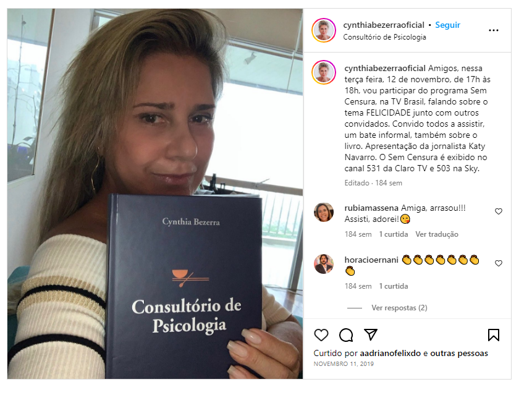This screenshot has height=395, width=532.
Task: Open horacioernani's profile picture
Action: (324, 264)
